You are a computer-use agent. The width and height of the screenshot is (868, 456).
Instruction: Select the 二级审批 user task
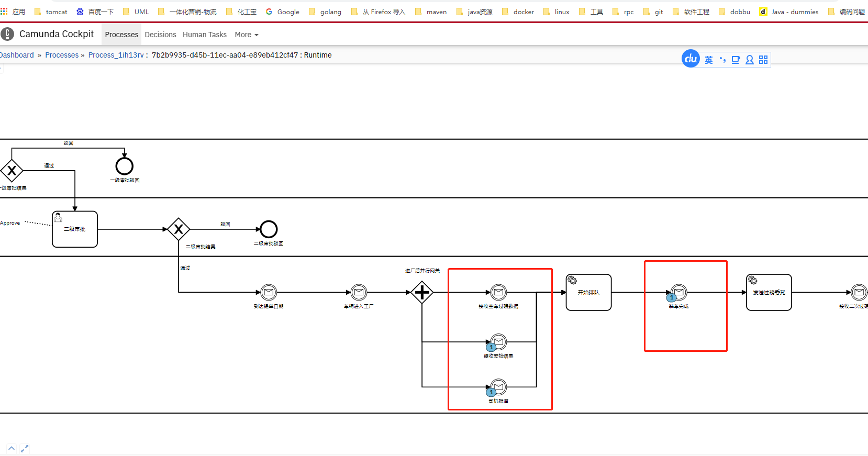click(75, 229)
